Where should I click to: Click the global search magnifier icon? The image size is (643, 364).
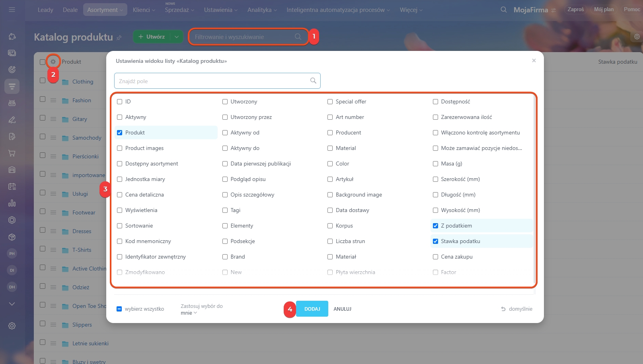(x=503, y=10)
